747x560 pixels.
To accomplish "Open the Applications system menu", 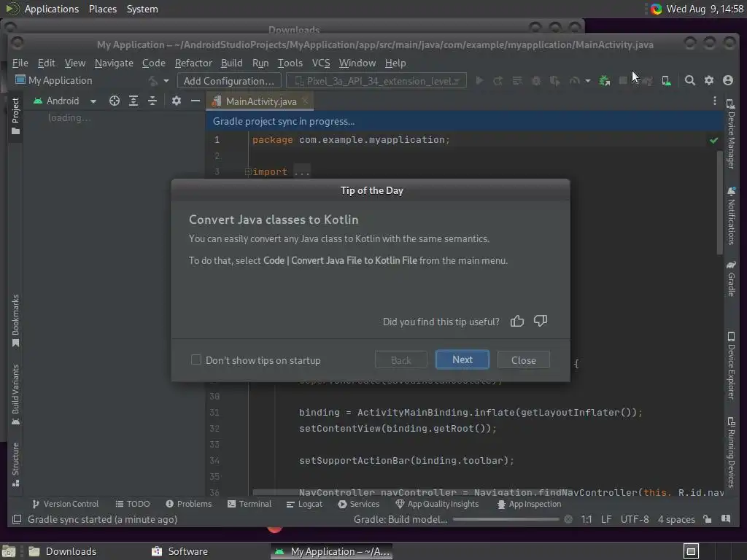I will (52, 9).
